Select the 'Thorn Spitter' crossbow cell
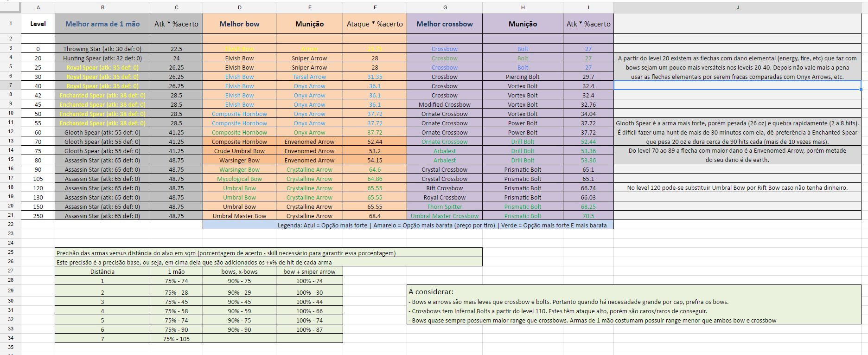This screenshot has width=868, height=355. (x=444, y=207)
